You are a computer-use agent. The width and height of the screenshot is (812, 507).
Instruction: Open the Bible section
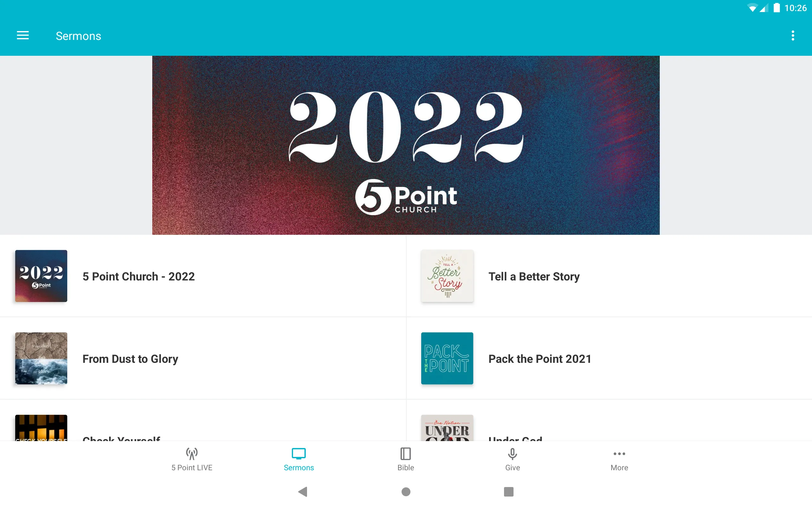(x=406, y=459)
